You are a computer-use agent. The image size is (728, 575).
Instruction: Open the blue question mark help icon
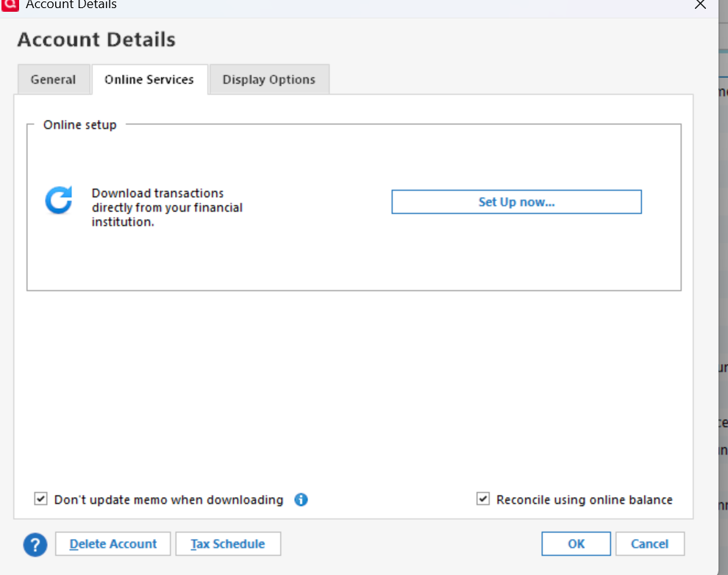[35, 544]
